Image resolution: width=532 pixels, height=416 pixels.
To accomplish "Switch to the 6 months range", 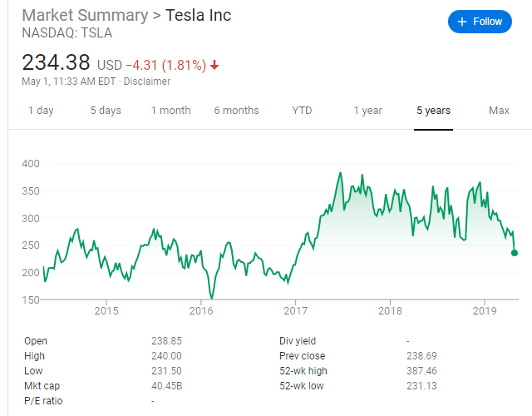I will [236, 111].
